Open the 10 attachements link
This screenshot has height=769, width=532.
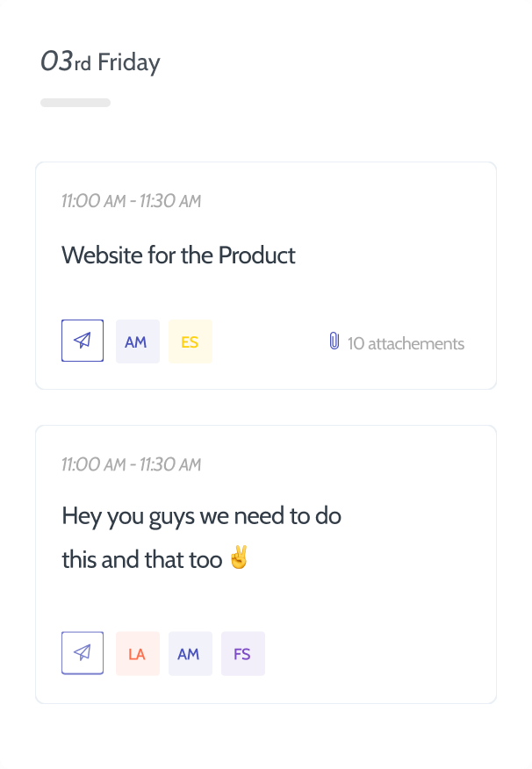406,343
